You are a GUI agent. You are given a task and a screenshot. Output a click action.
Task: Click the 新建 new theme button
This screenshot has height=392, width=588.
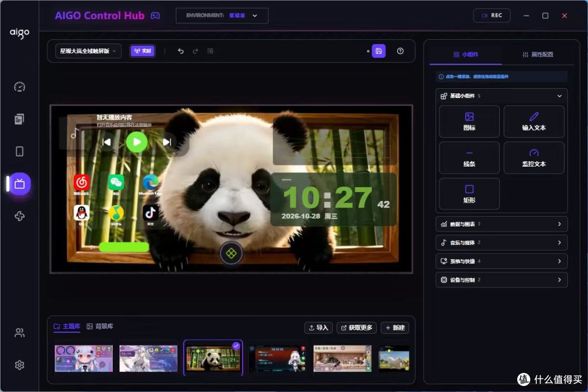(395, 328)
